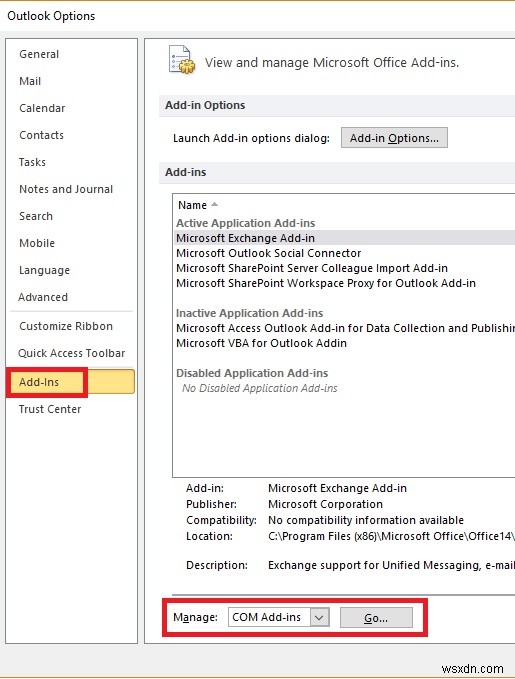Open the Manage COM Add-ins dropdown arrow
The height and width of the screenshot is (679, 515).
pos(320,617)
